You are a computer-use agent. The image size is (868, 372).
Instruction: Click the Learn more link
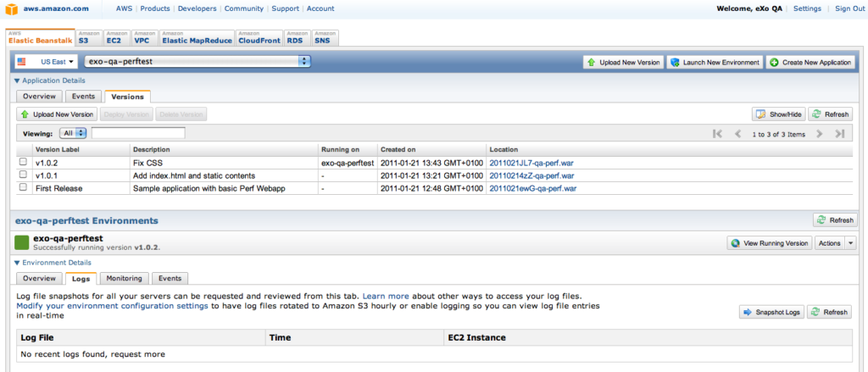click(386, 297)
